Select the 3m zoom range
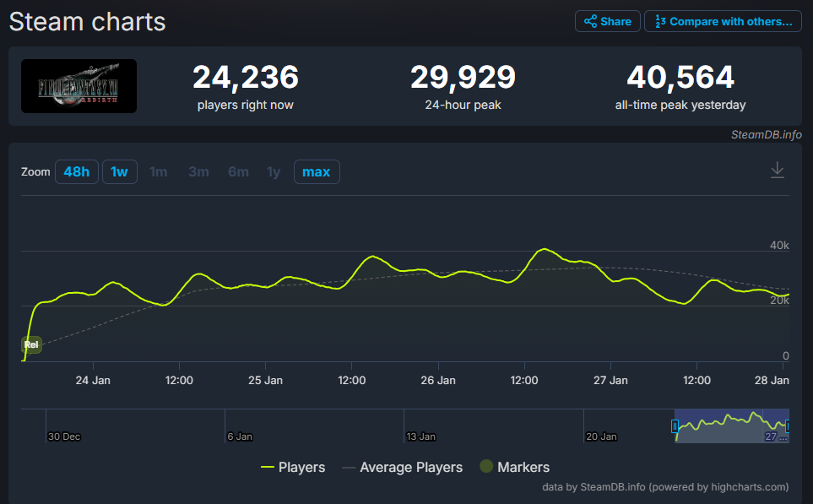This screenshot has width=813, height=504. point(198,171)
